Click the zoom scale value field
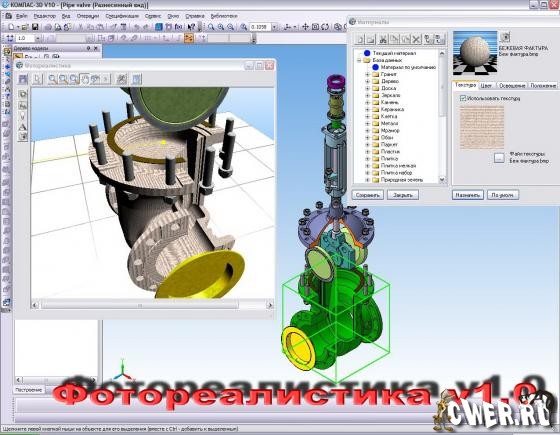560x435 pixels. (x=260, y=27)
